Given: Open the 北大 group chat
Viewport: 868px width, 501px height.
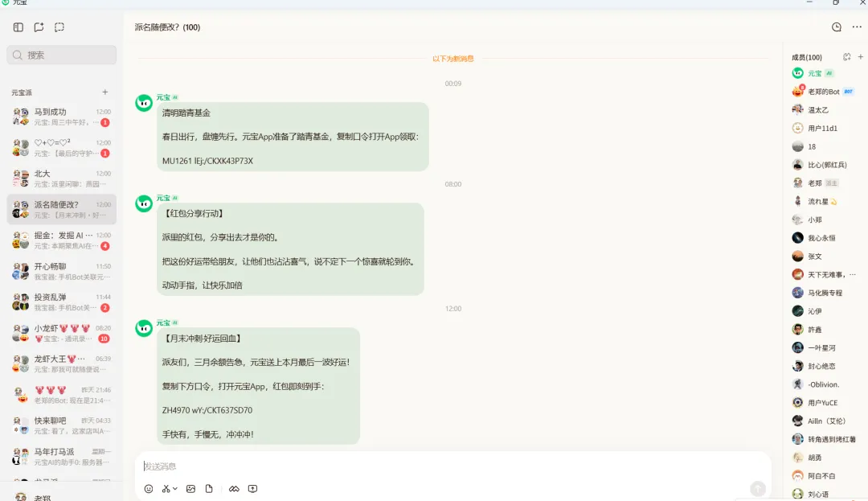Looking at the screenshot, I should (61, 179).
